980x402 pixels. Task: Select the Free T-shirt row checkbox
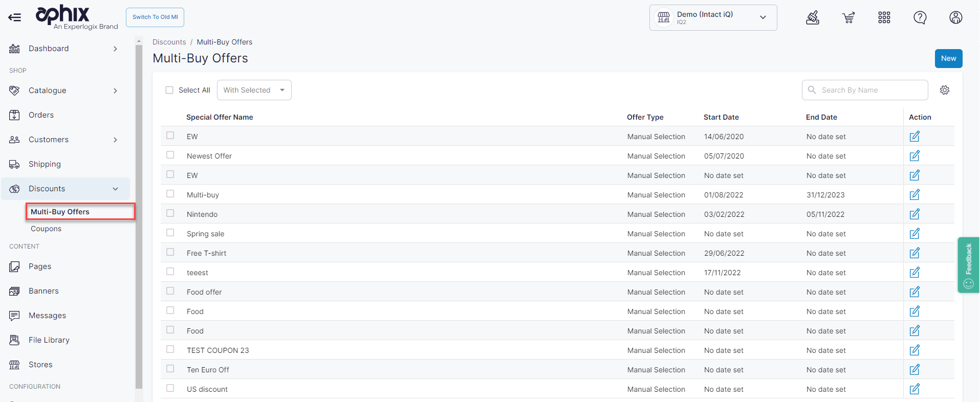(x=170, y=252)
